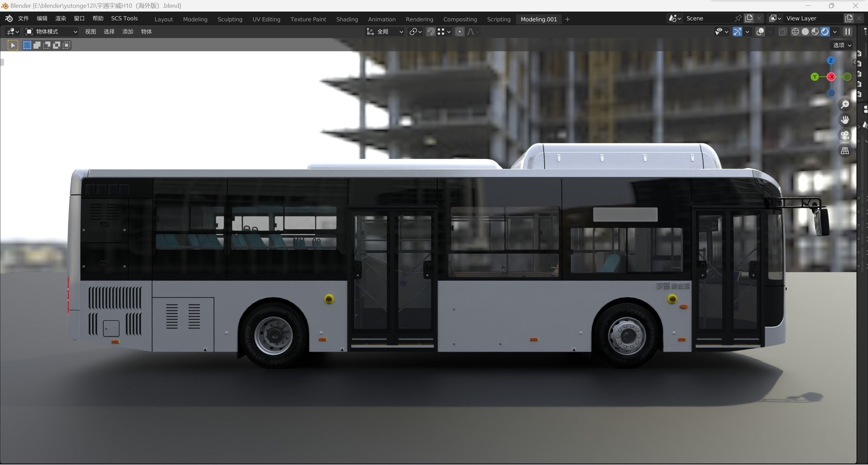The height and width of the screenshot is (465, 868).
Task: Click the Blender logo menu icon
Action: (9, 18)
